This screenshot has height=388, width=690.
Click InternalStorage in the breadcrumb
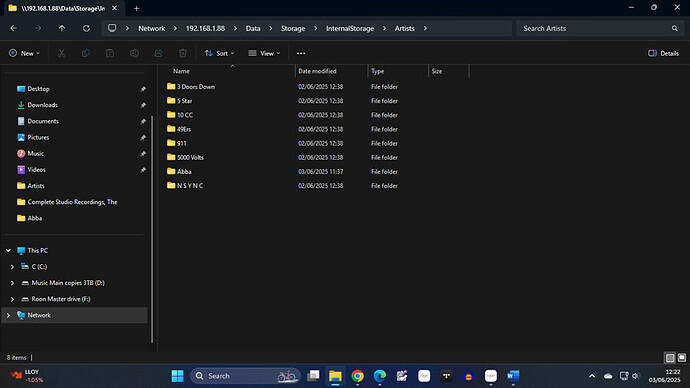pyautogui.click(x=350, y=28)
